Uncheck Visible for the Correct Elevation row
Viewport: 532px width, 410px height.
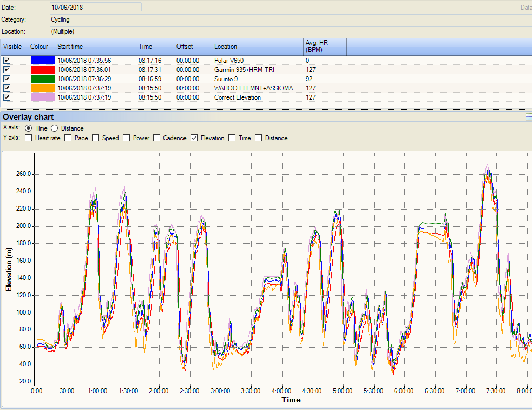click(x=6, y=97)
